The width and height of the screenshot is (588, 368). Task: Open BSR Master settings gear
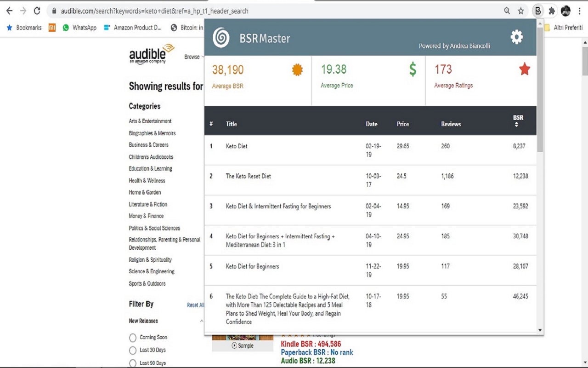(x=517, y=37)
